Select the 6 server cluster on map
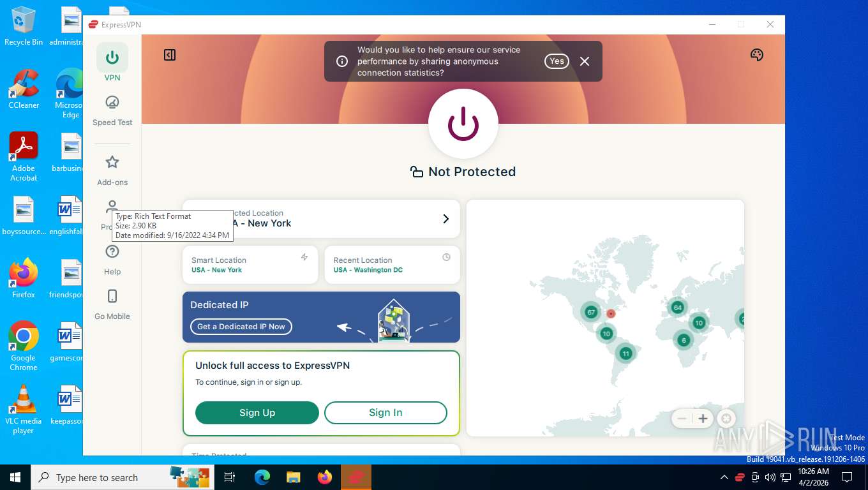The width and height of the screenshot is (868, 490). [684, 340]
